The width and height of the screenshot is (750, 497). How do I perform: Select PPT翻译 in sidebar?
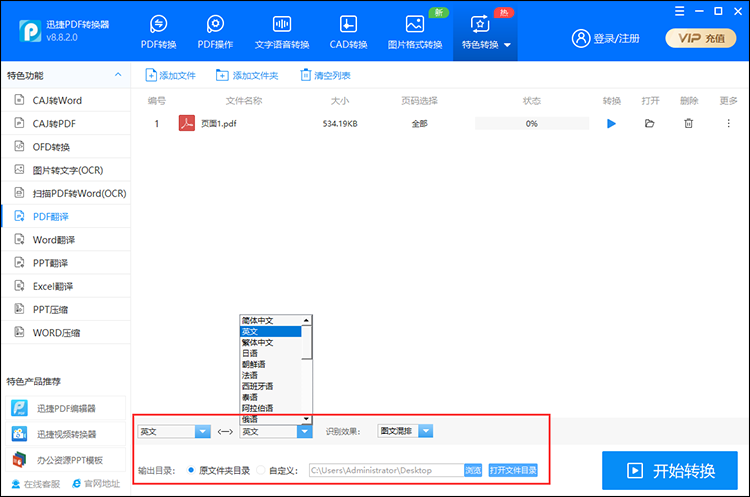click(66, 263)
